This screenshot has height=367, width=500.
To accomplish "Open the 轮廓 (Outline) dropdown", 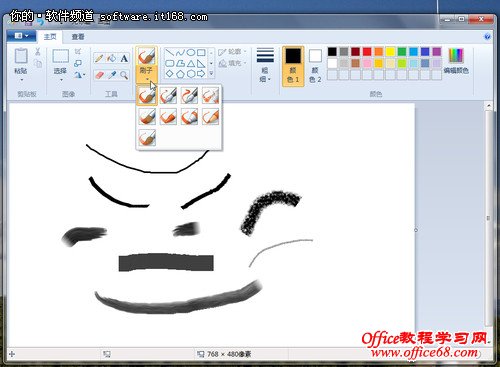I will 232,52.
